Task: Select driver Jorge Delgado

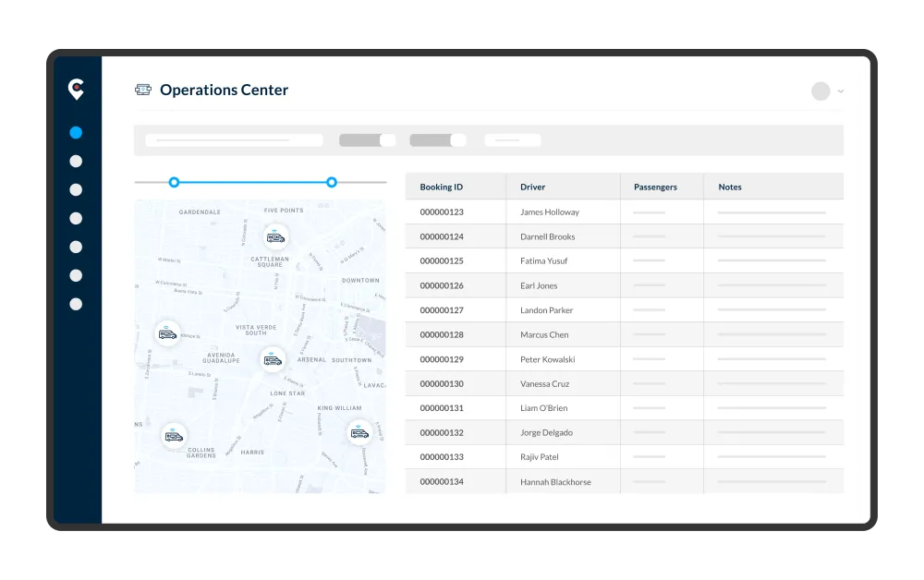Action: [x=546, y=433]
